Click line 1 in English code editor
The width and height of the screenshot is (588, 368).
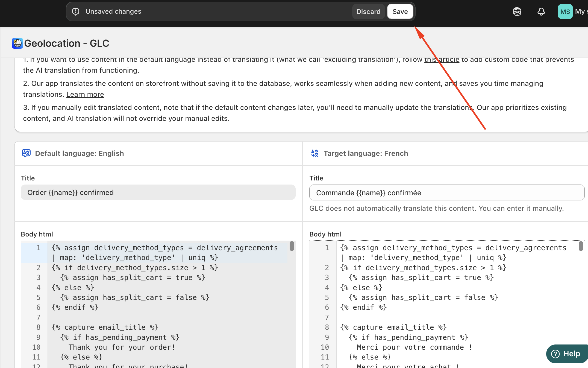coord(164,248)
